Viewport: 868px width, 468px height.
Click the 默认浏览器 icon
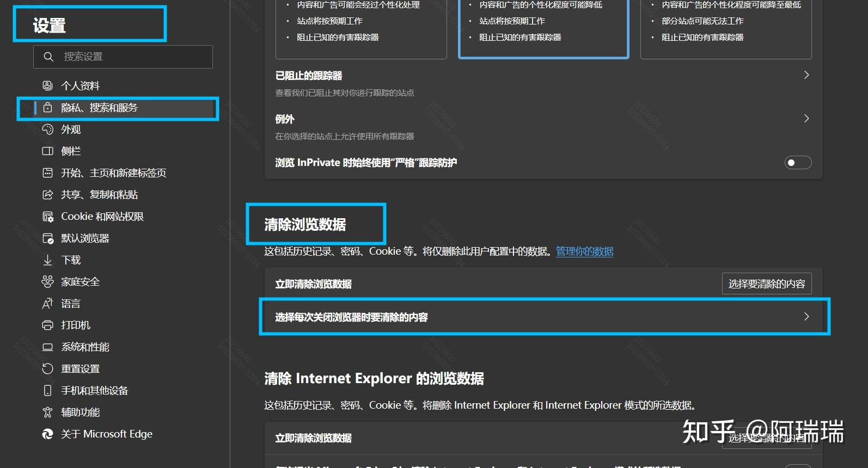point(48,238)
